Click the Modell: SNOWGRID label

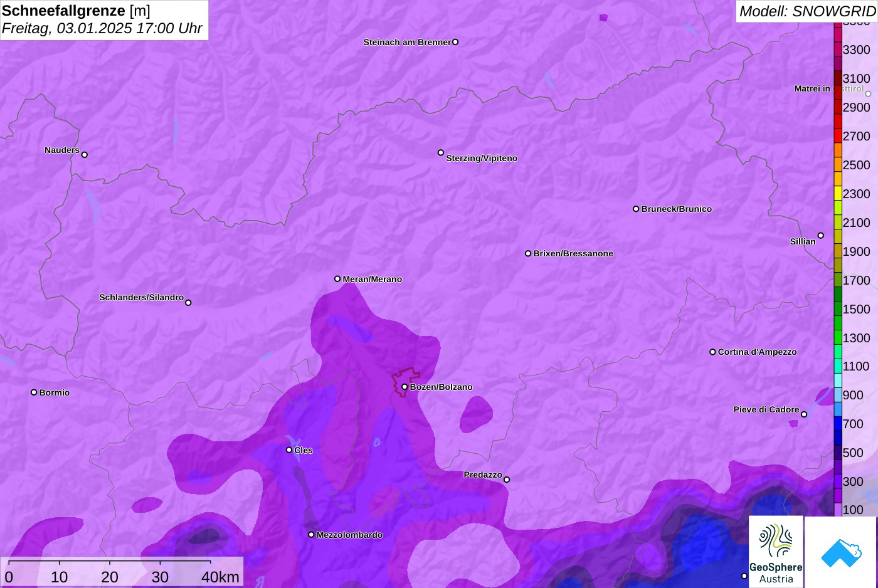(x=807, y=11)
